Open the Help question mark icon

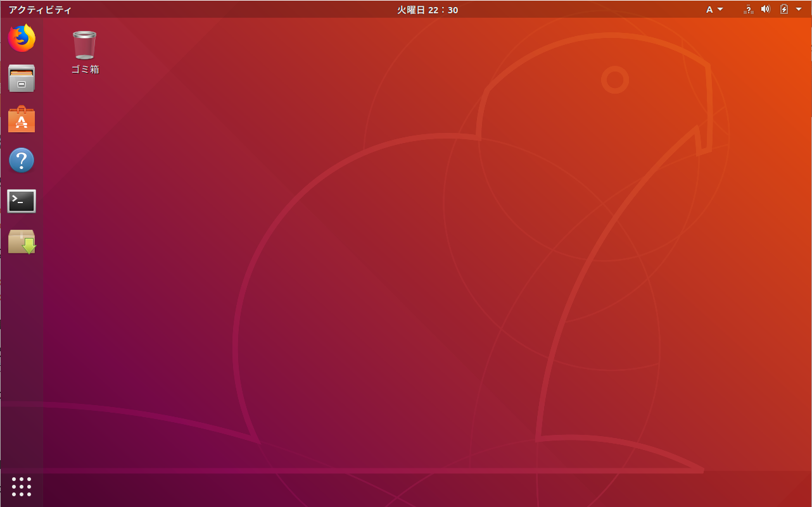[x=22, y=160]
